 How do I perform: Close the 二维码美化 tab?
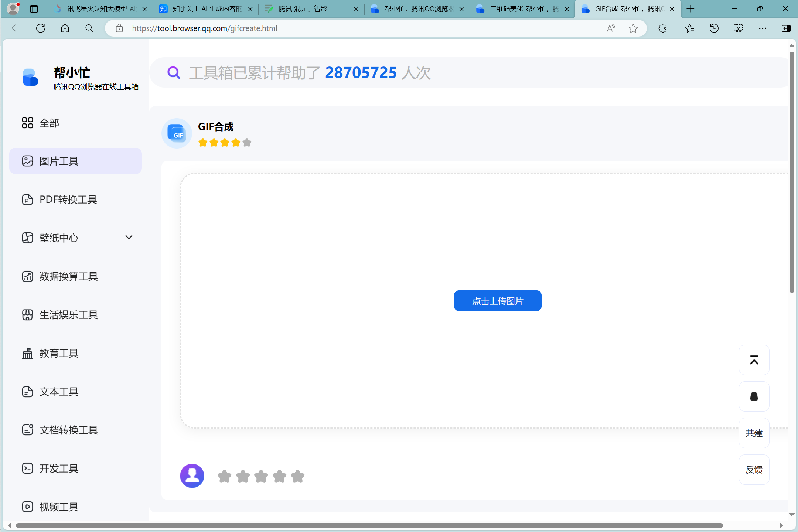(567, 9)
